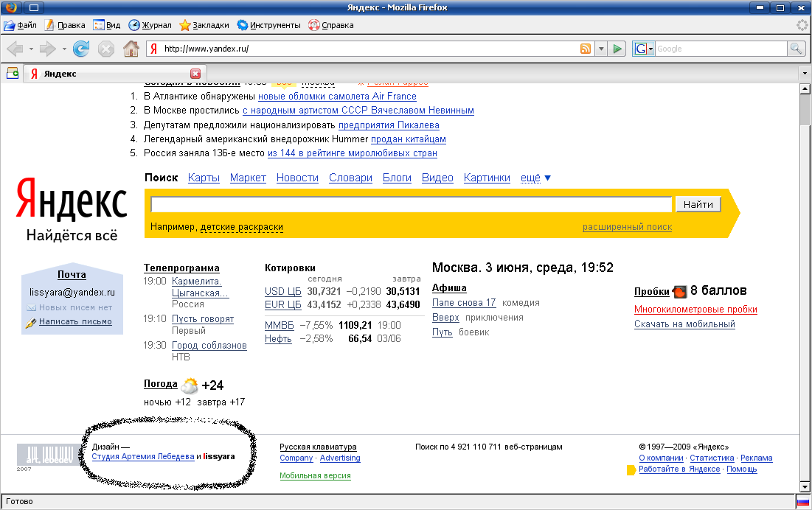812x510 pixels.
Task: Open the Правка menu
Action: (x=65, y=25)
